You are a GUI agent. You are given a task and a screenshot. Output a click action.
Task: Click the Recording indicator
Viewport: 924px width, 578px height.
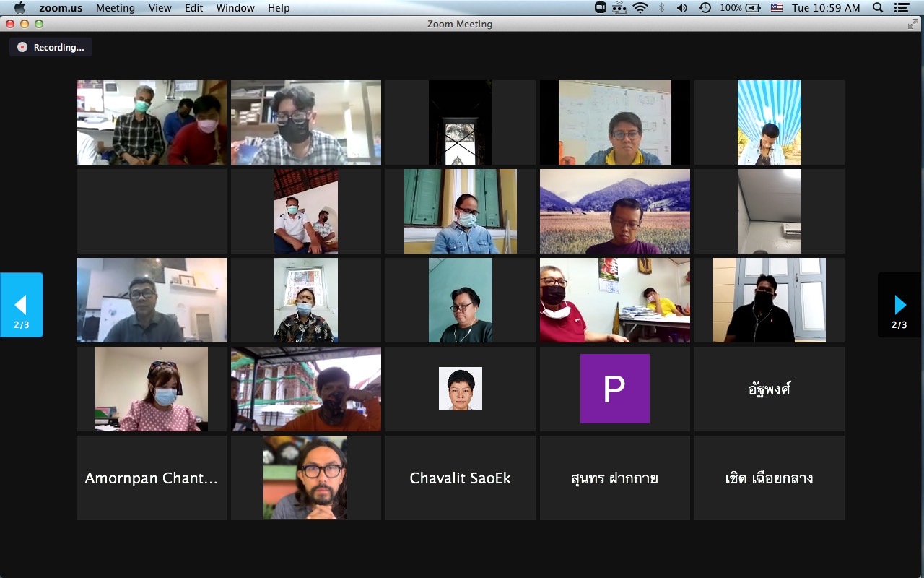[51, 47]
